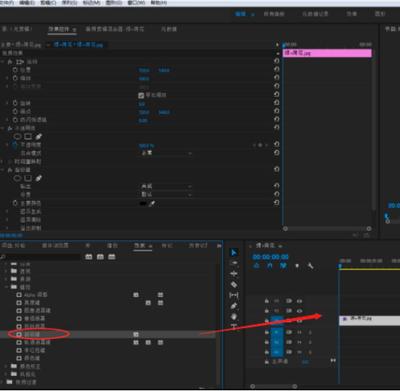Mute audio track A1
400x391 pixels.
[299, 332]
